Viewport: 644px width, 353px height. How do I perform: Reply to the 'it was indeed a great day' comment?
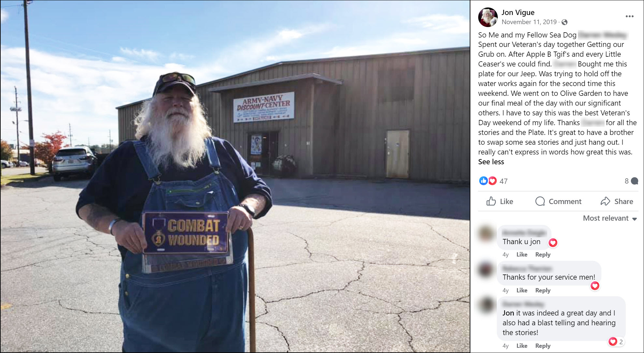click(x=543, y=346)
